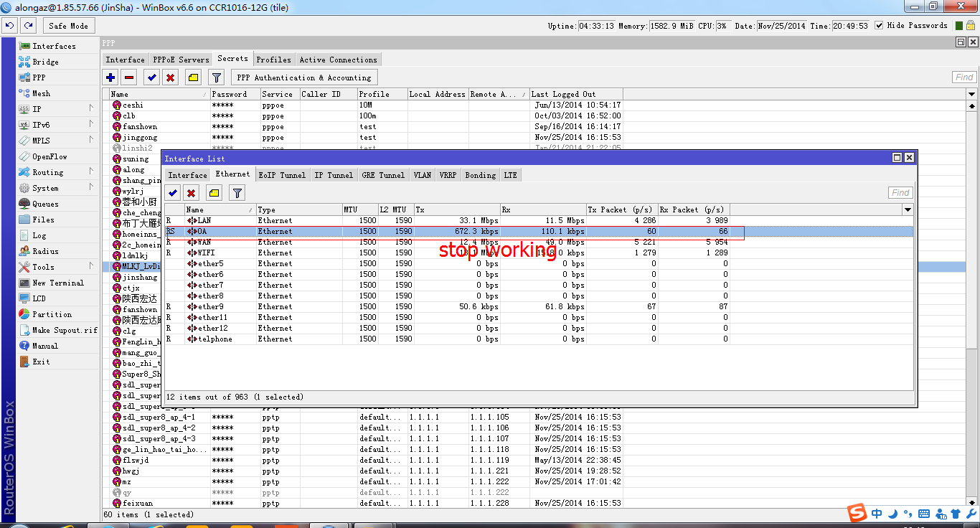Open the comment icon in PPP toolbar

tap(193, 77)
